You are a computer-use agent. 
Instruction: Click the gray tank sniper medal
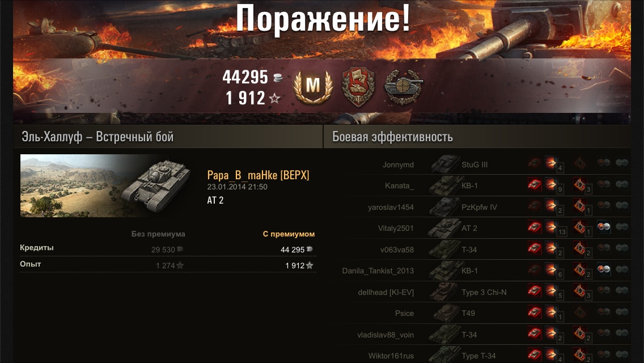(403, 87)
